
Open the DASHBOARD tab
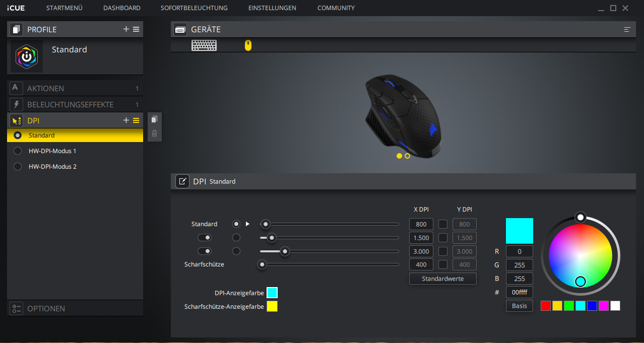pyautogui.click(x=122, y=8)
